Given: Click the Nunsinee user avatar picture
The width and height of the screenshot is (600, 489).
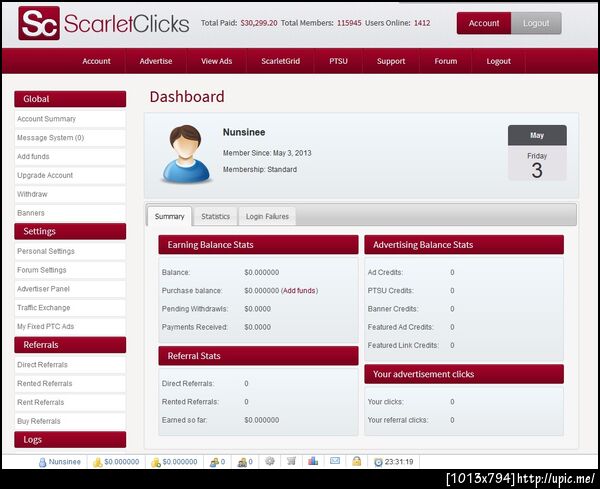Looking at the screenshot, I should (x=186, y=154).
